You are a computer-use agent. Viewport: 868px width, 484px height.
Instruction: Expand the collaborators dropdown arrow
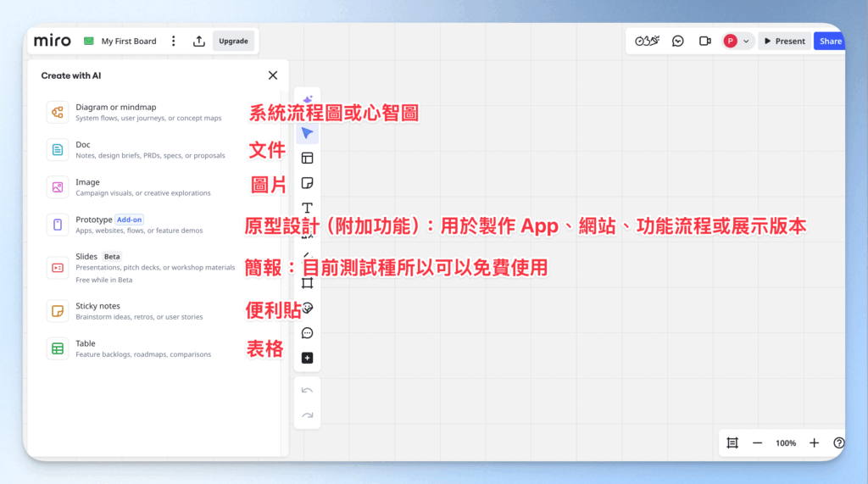click(x=746, y=42)
